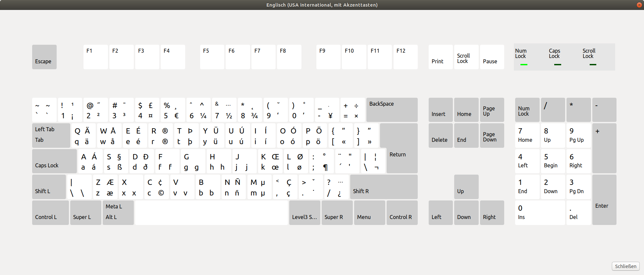Click the Left Tab key
The height and width of the screenshot is (275, 644).
(51, 136)
